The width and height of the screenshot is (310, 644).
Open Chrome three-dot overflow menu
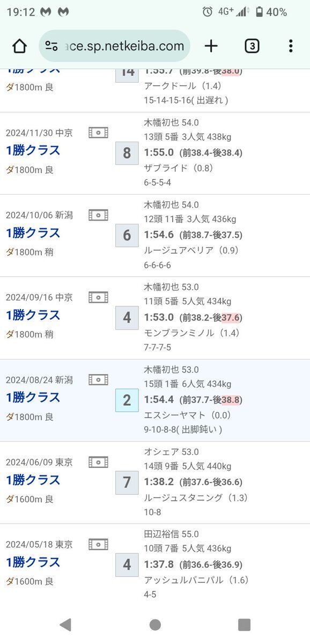point(291,46)
